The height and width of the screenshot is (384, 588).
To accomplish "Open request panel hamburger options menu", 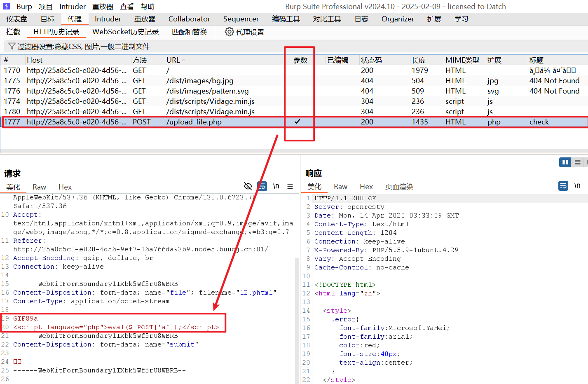I will click(290, 186).
